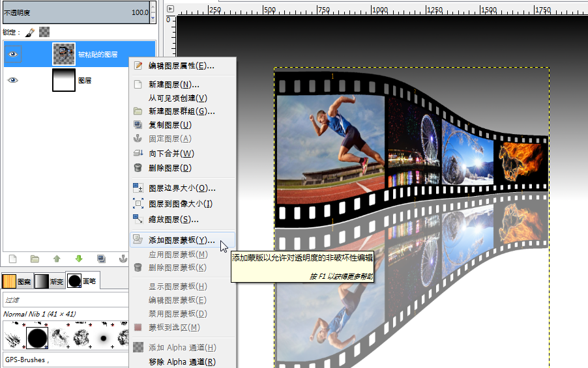Increase opacity using spinner up arrow
This screenshot has height=368, width=588.
(x=153, y=8)
